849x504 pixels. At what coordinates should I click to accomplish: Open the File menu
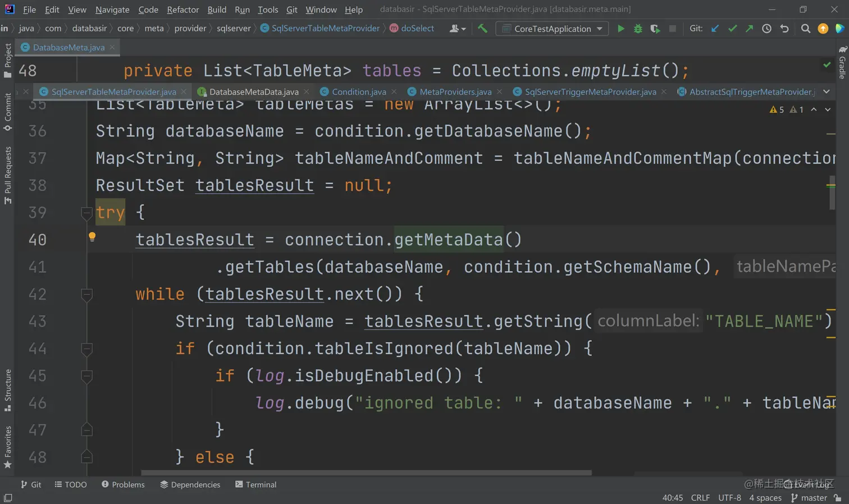click(29, 10)
